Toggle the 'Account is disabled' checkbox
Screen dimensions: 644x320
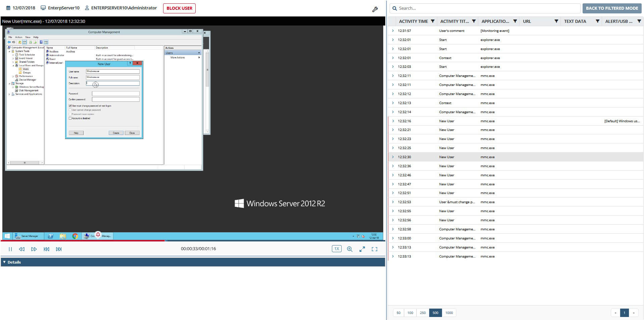(x=70, y=118)
